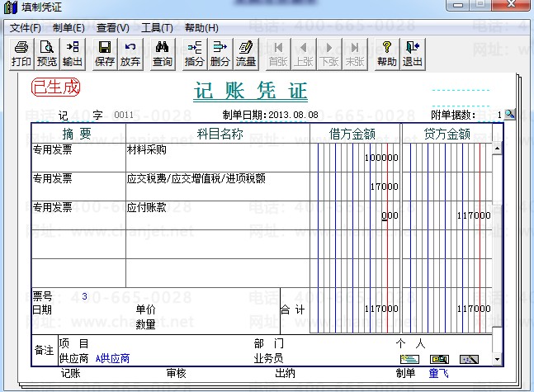Viewport: 534px width, 392px height.
Task: Go to last voucher 末张
Action: point(355,54)
